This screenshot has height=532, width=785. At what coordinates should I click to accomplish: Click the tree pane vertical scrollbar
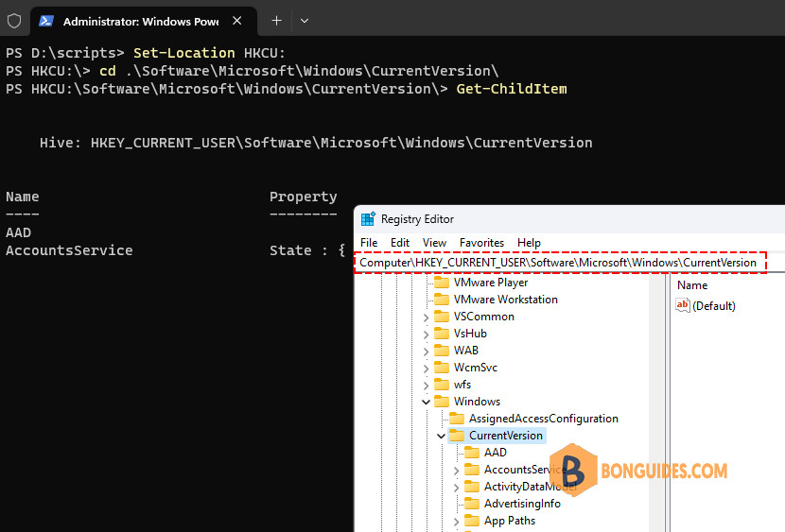[x=657, y=403]
